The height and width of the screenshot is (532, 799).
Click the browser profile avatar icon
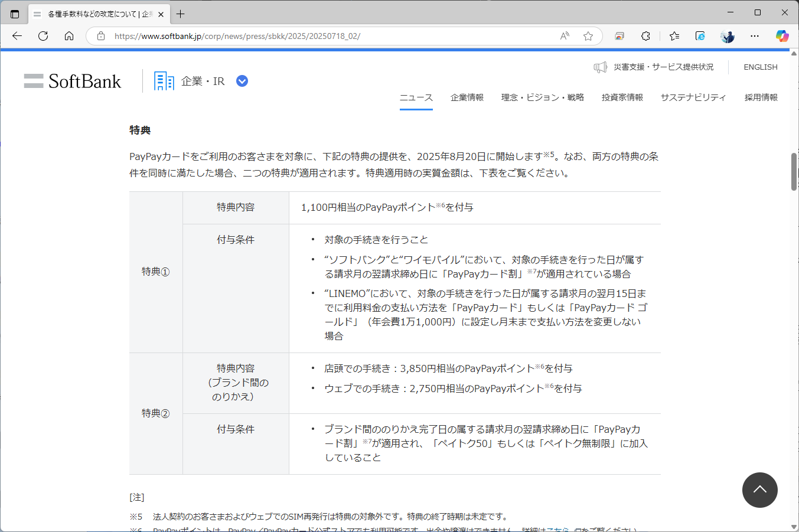(727, 36)
